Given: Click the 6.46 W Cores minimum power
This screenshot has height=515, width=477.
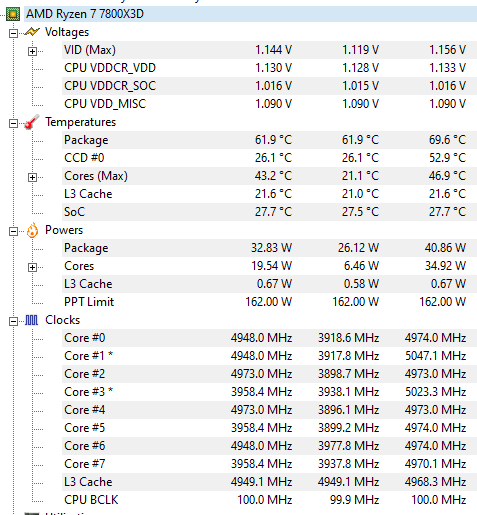Looking at the screenshot, I should 361,266.
